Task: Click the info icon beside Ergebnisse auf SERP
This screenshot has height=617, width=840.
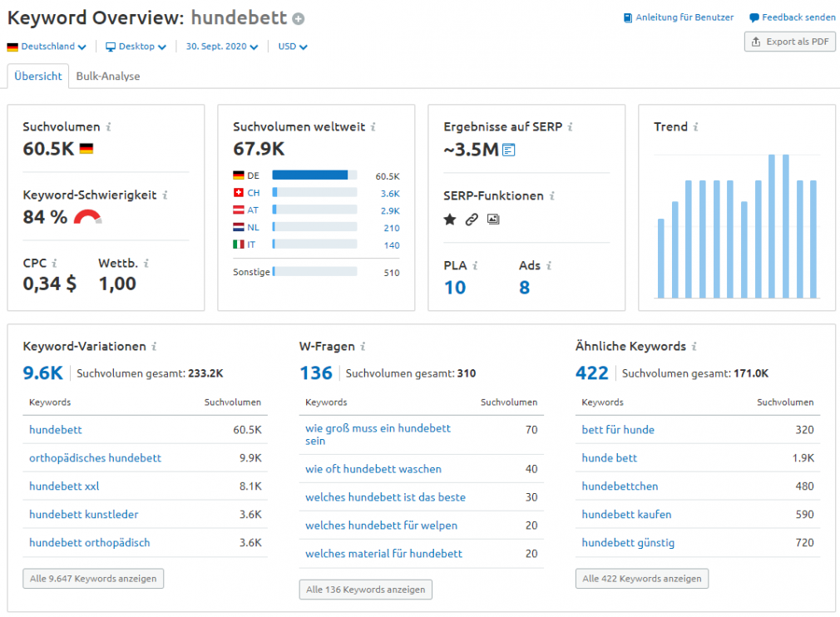Action: [570, 127]
